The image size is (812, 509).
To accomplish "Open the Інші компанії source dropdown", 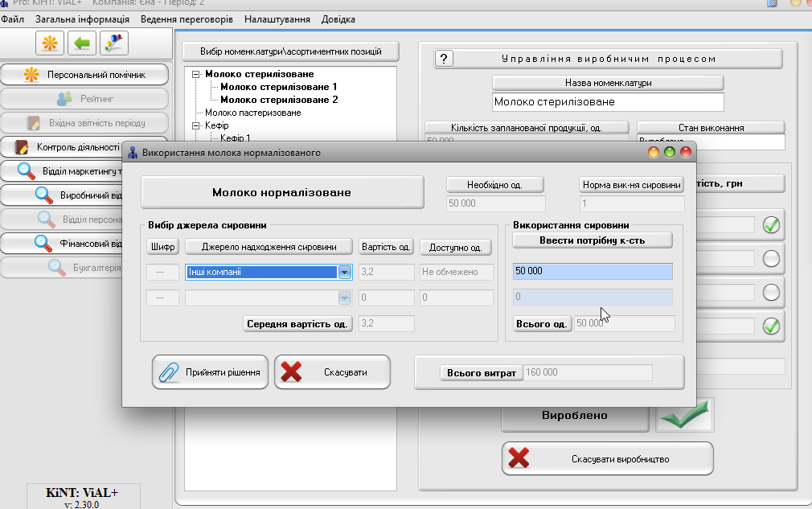I will click(344, 272).
